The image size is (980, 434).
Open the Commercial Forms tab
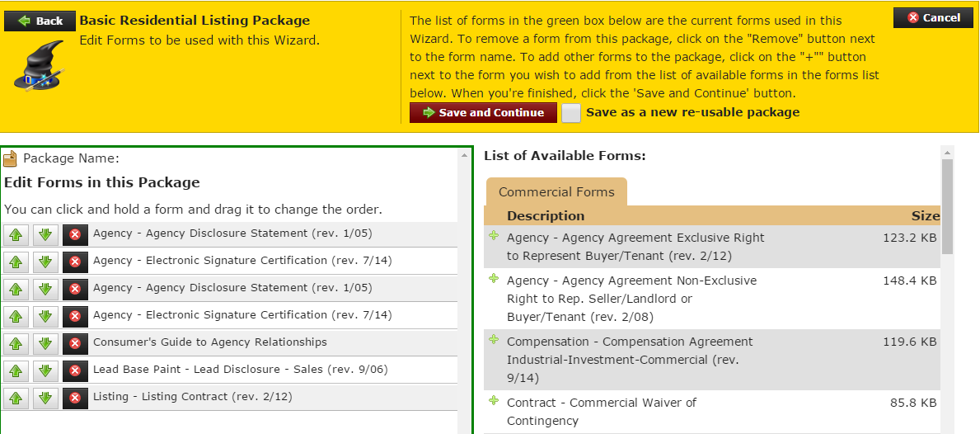(x=556, y=192)
